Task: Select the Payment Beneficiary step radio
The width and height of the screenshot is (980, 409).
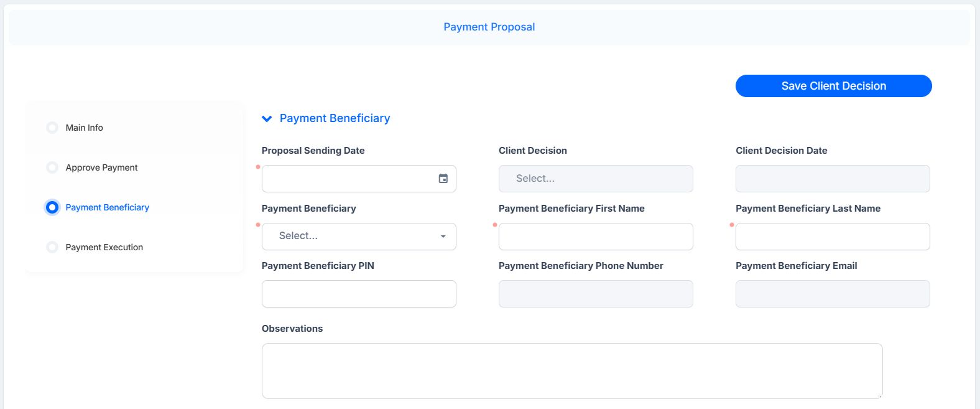Action: pyautogui.click(x=52, y=207)
